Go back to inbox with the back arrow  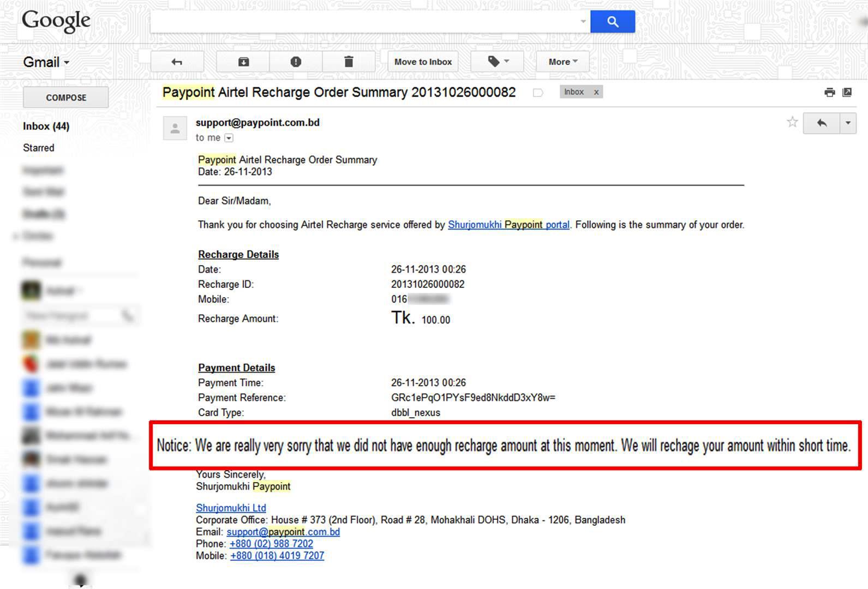point(177,62)
